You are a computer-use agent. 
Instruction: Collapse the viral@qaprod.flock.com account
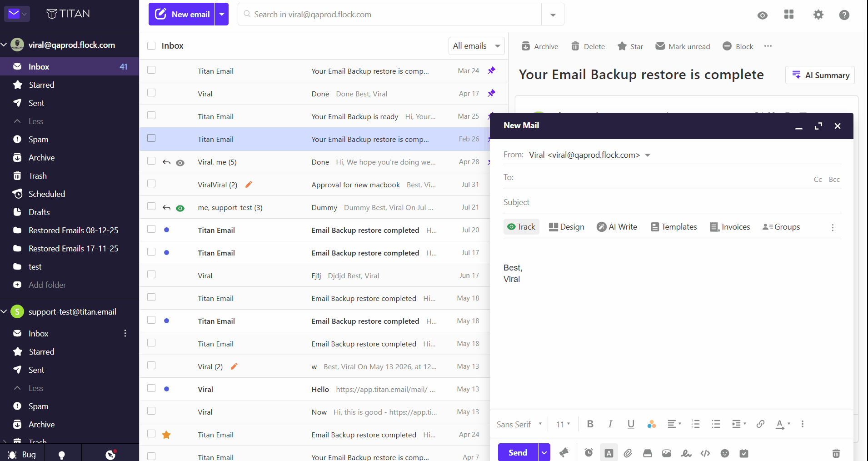[x=4, y=45]
